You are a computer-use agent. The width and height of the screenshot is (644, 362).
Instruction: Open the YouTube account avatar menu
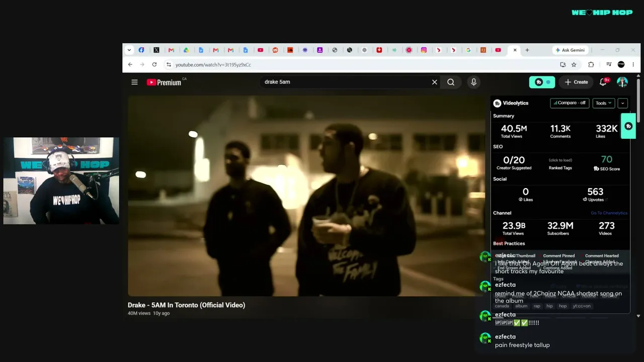[x=622, y=82]
